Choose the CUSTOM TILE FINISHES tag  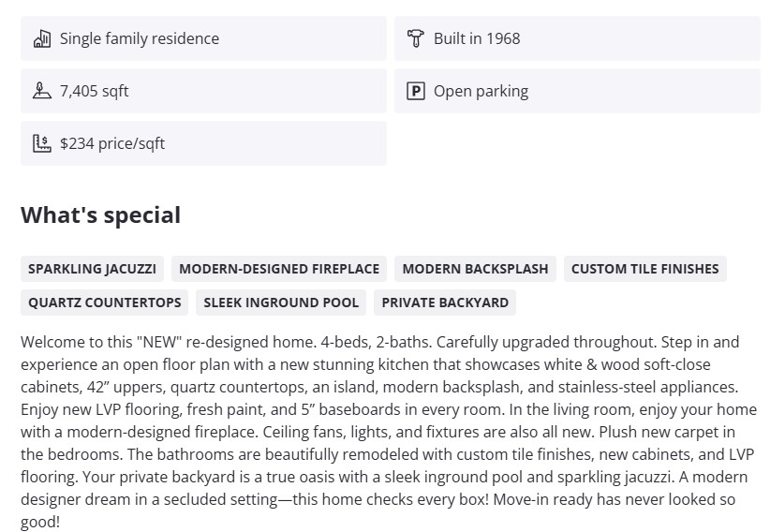tap(644, 269)
